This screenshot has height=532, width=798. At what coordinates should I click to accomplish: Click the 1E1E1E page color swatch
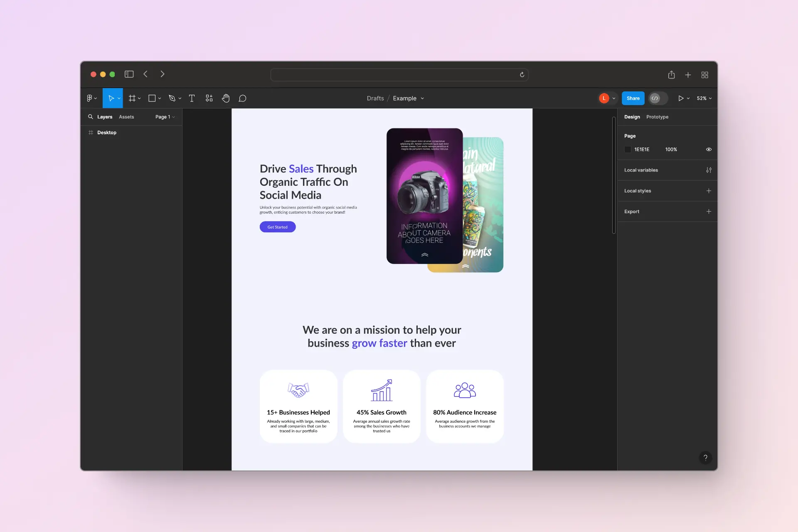click(x=628, y=150)
